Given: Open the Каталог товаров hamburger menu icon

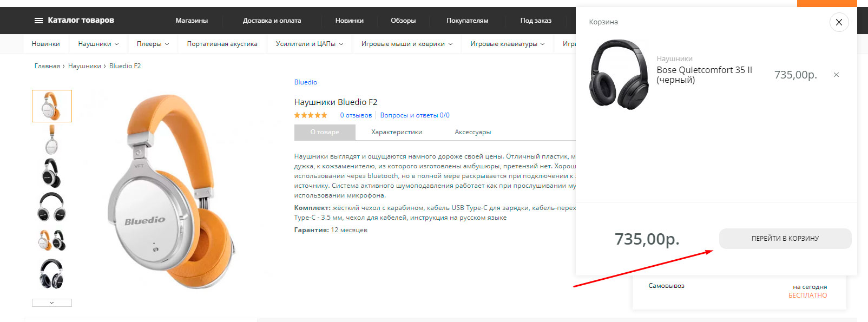Looking at the screenshot, I should pos(38,21).
